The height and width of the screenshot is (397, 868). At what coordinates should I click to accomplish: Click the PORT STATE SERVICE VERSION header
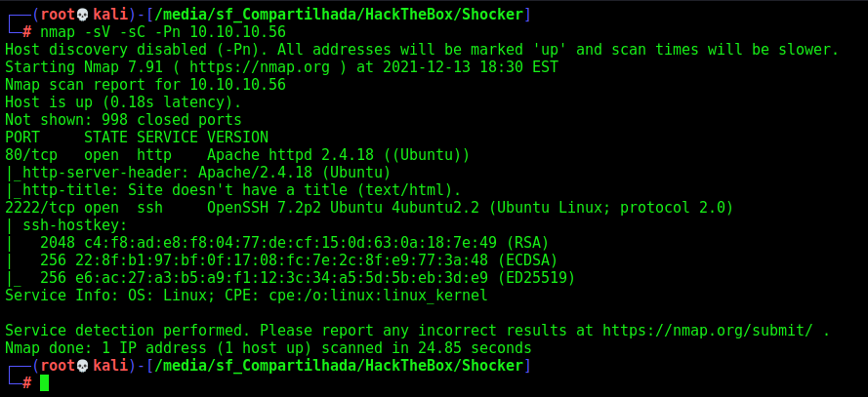[137, 138]
